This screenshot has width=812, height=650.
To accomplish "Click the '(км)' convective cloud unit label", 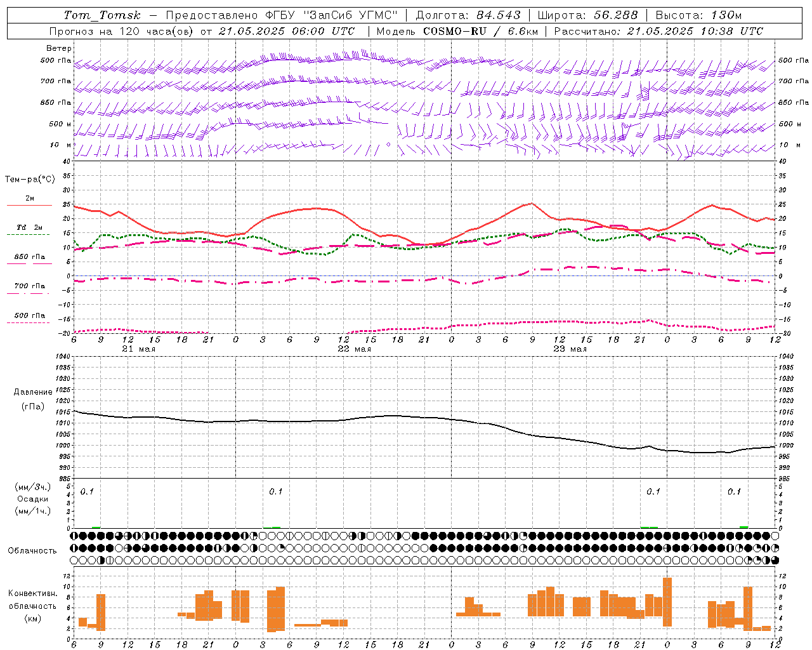I will (32, 618).
